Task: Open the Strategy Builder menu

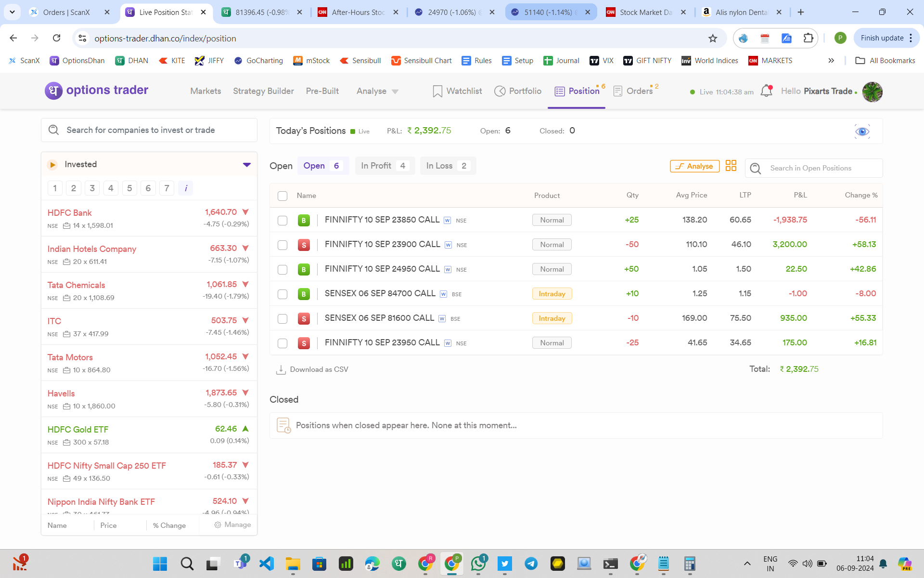Action: coord(263,91)
